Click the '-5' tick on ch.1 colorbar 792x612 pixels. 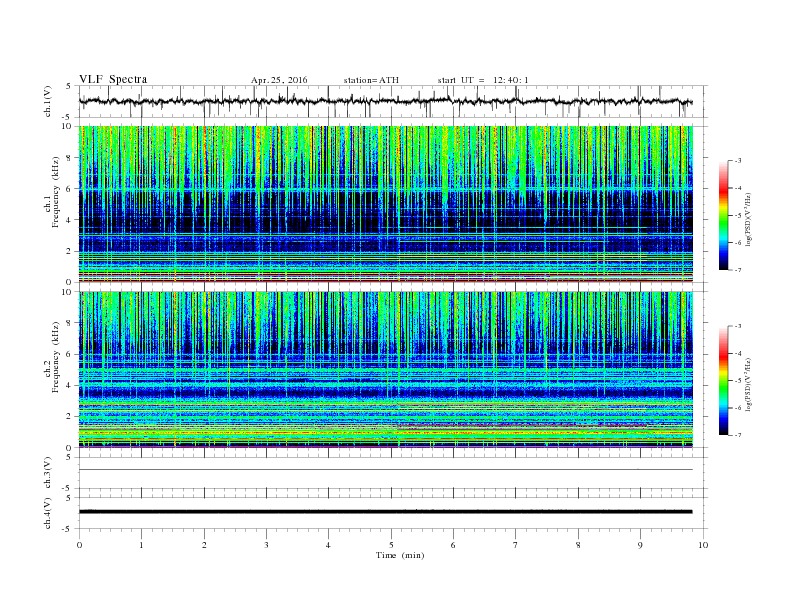coord(737,216)
